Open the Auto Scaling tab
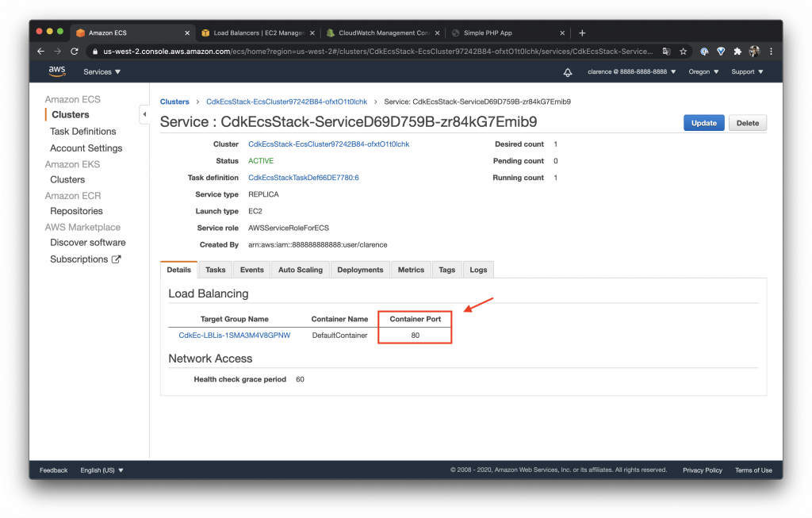The image size is (812, 518). (x=301, y=270)
